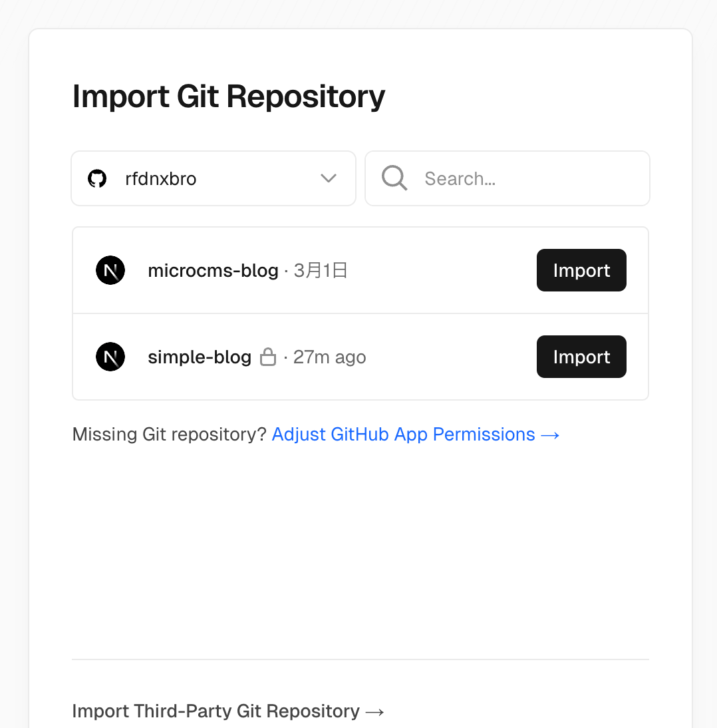The width and height of the screenshot is (717, 728).
Task: Click the arrow after App Permissions
Action: click(550, 435)
